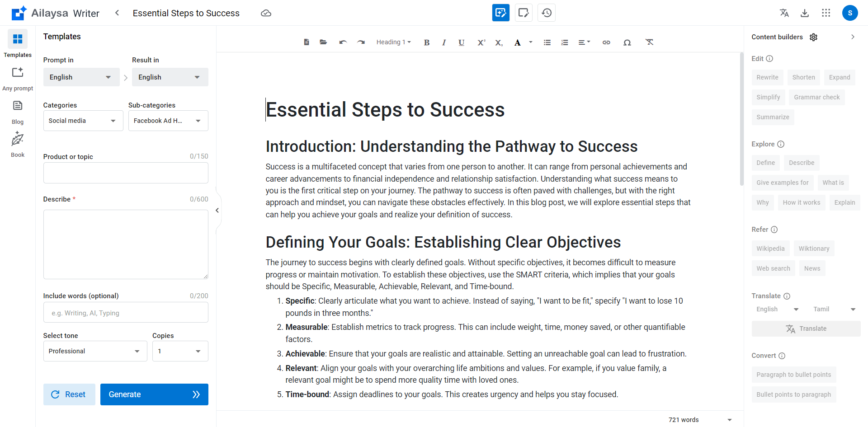Open the user profile avatar S
This screenshot has width=868, height=427.
click(850, 13)
